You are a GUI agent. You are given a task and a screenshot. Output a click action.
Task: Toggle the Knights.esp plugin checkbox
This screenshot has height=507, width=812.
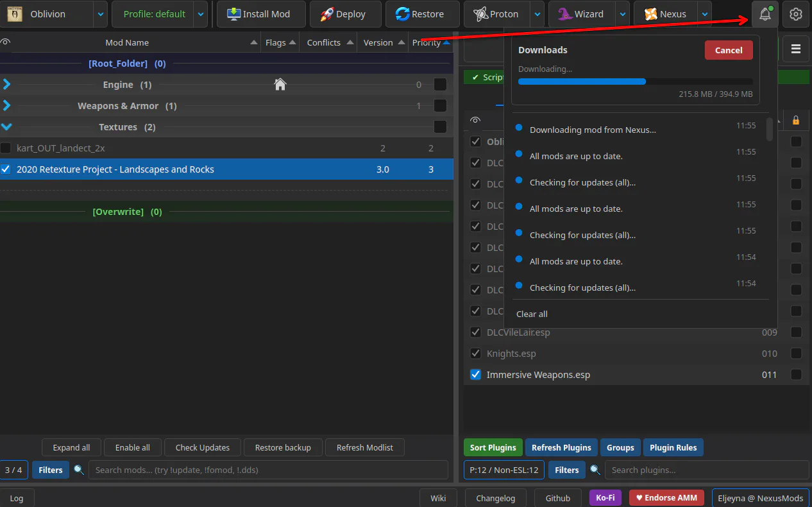tap(475, 354)
